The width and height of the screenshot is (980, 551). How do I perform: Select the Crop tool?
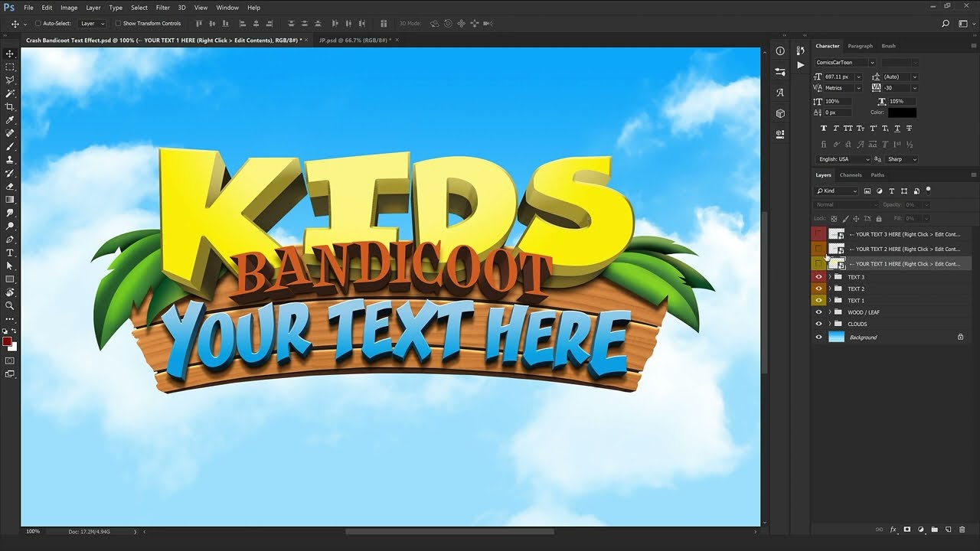[x=10, y=107]
